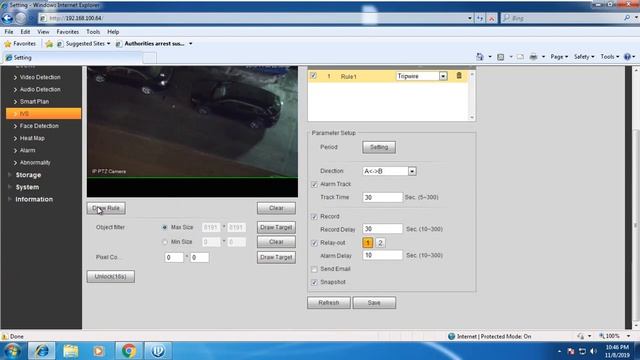Image resolution: width=640 pixels, height=360 pixels.
Task: Open Face Detection in the sidebar
Action: point(39,126)
